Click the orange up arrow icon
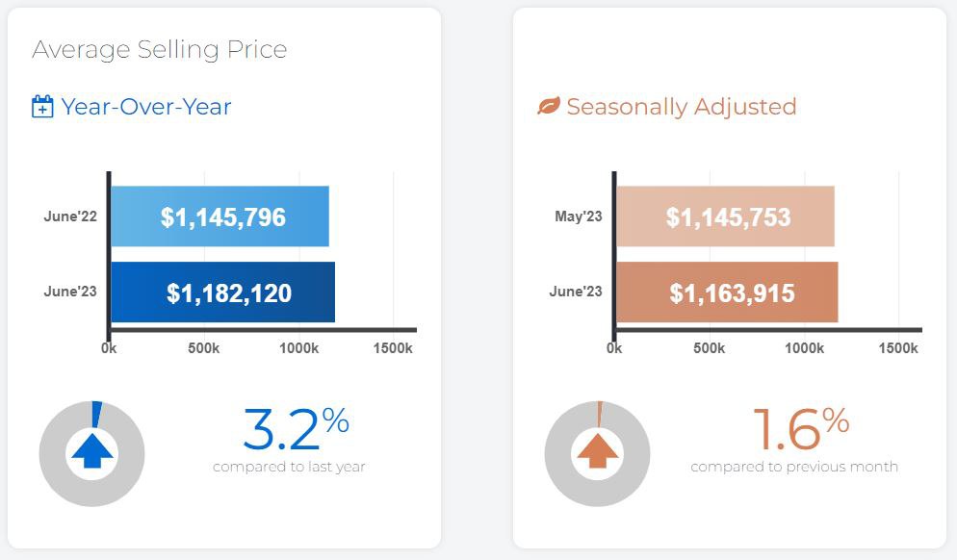Screen dimensions: 957x560 tap(597, 452)
